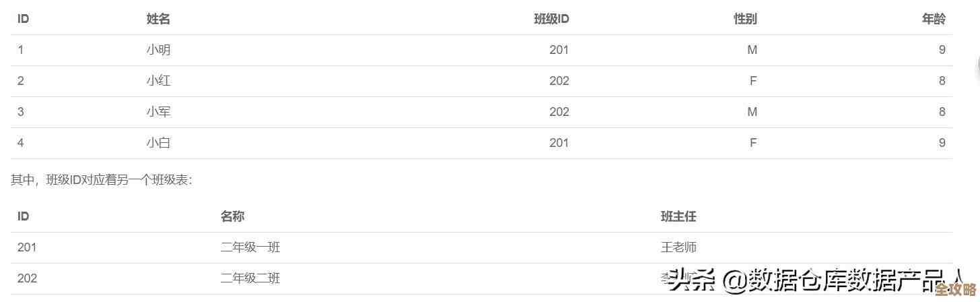Click the gender cell in 小军's row
The image size is (980, 302).
[752, 112]
